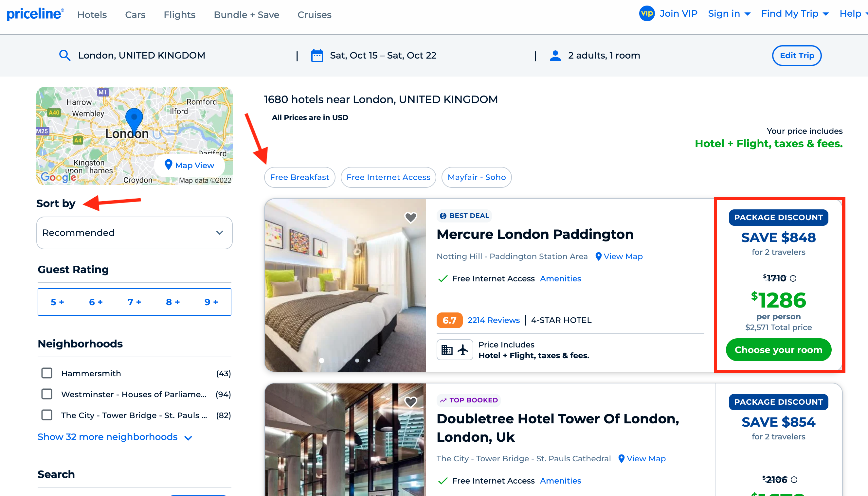This screenshot has height=496, width=868.
Task: Click the Doubletree hotel photo thumbnail
Action: (x=345, y=440)
